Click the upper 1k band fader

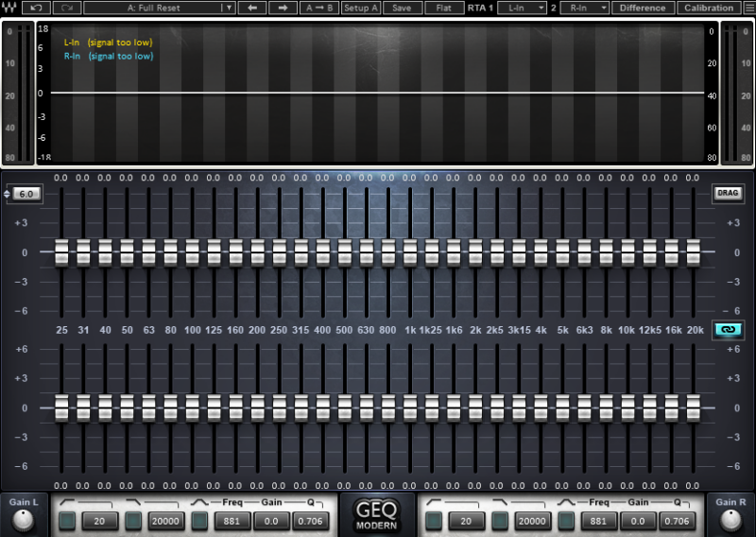(x=410, y=251)
